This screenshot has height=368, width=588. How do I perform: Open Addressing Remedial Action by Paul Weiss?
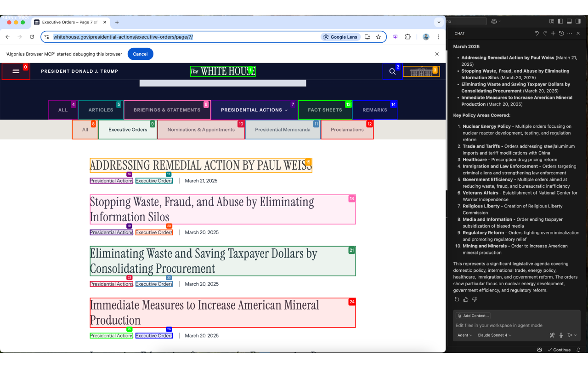[201, 165]
